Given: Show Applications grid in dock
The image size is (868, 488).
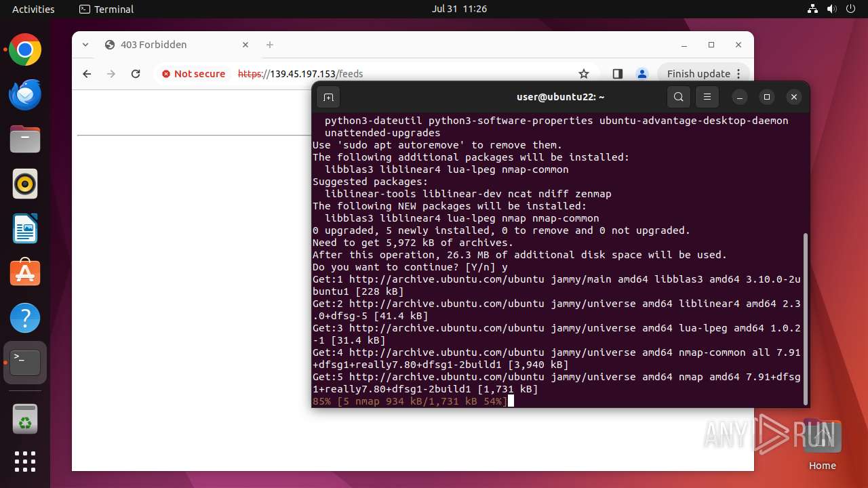Looking at the screenshot, I should [25, 462].
